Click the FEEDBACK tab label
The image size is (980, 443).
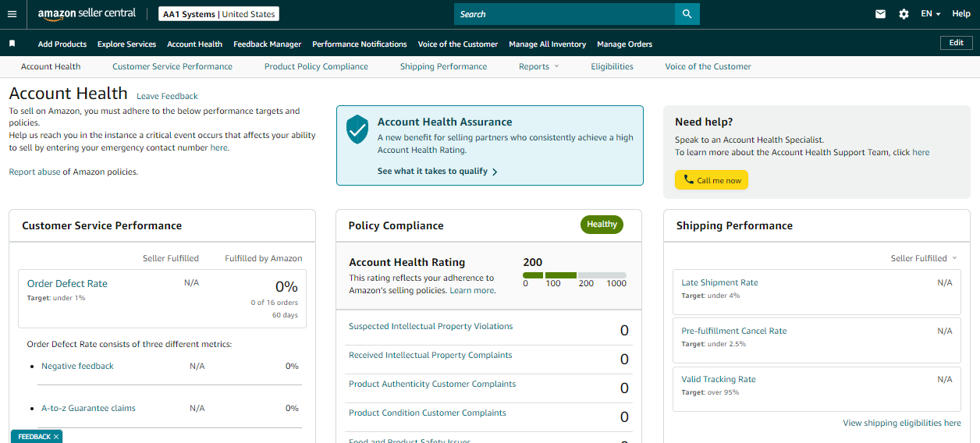pos(34,437)
